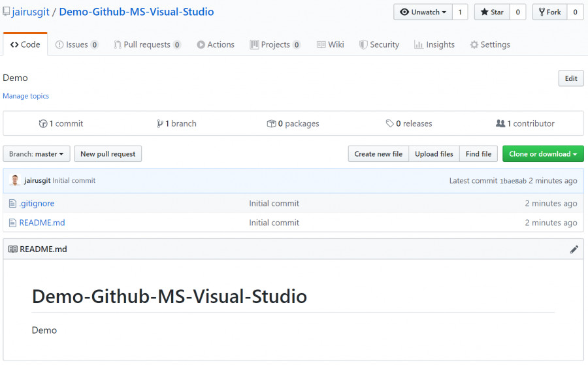This screenshot has width=588, height=365.
Task: Switch to the Pull requests tab
Action: (x=148, y=44)
